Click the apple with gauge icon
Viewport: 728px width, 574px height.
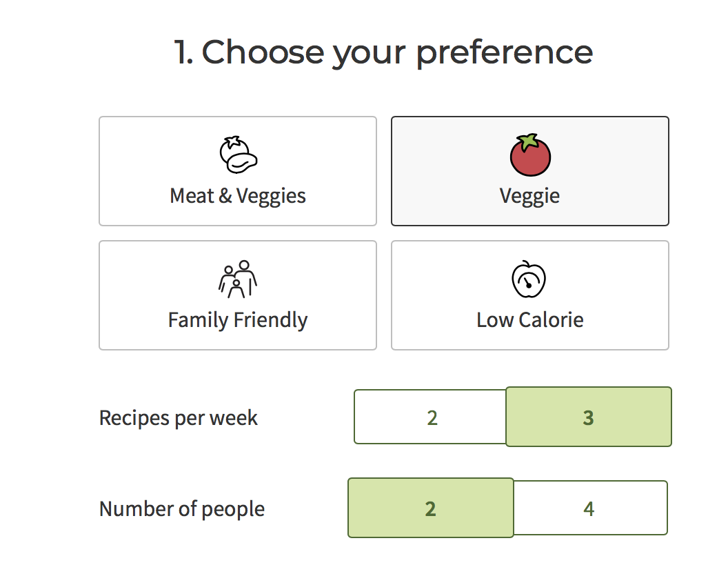click(529, 279)
